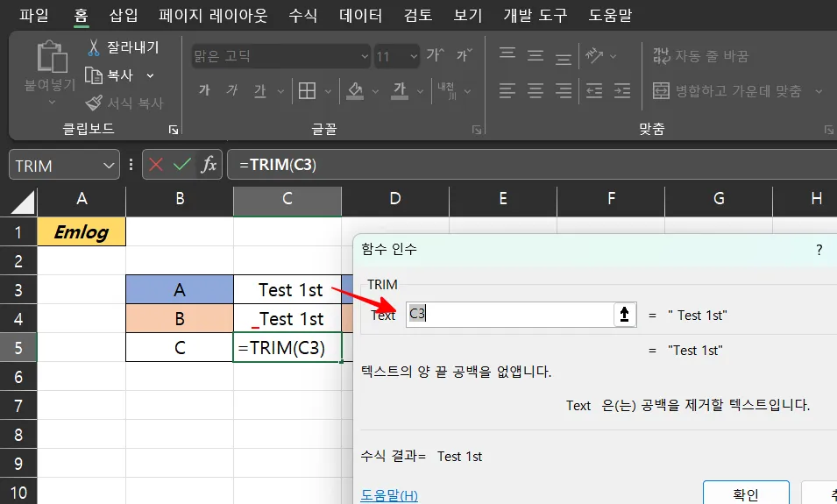Click the Format Painter brush
837x504 pixels.
94,103
